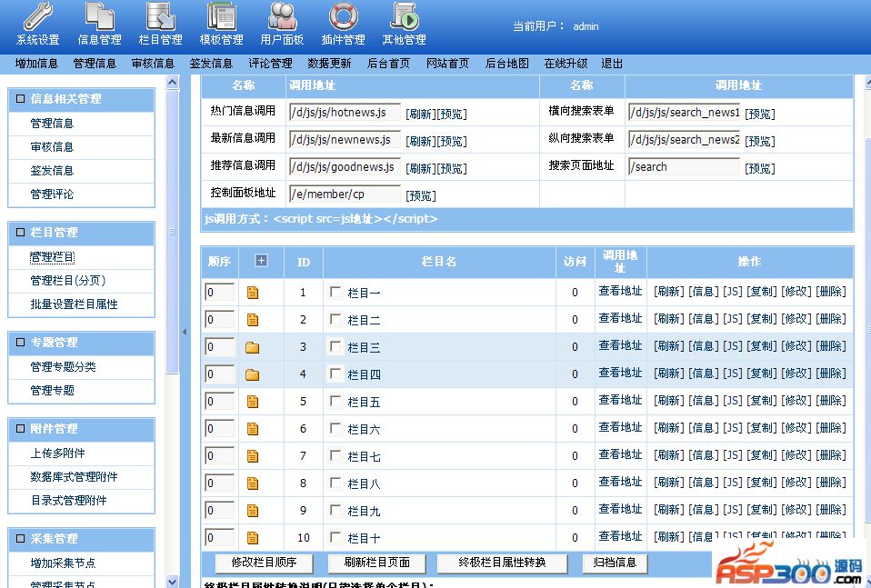This screenshot has height=588, width=871.
Task: Collapse the left sidebar with splitter arrow
Action: point(185,332)
